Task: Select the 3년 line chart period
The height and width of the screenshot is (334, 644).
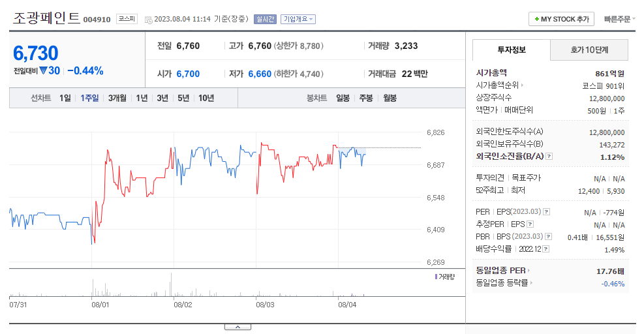Action: [x=162, y=99]
